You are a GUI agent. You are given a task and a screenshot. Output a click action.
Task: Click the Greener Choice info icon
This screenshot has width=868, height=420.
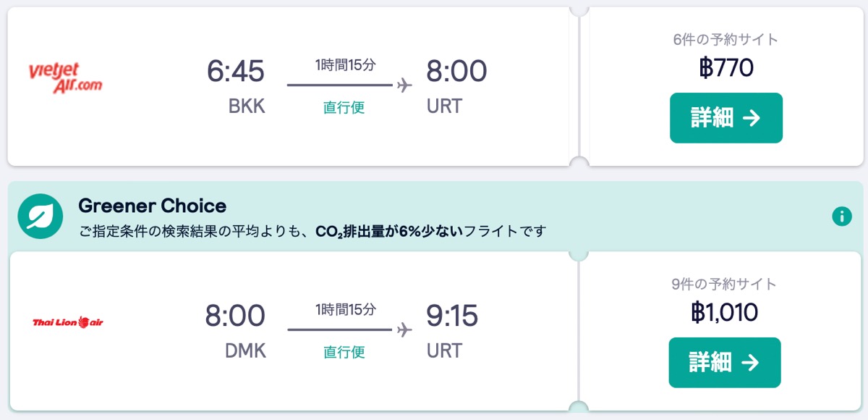point(841,216)
